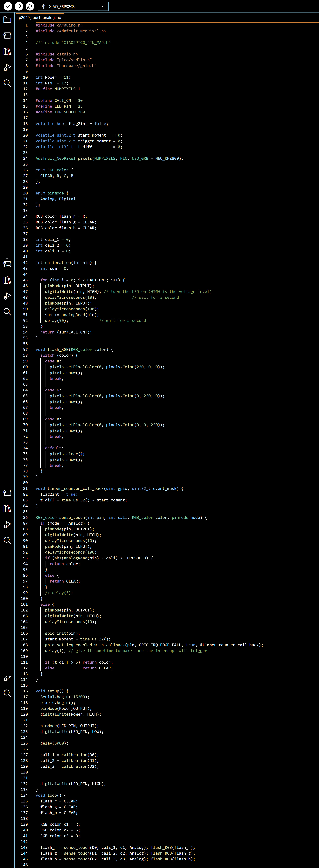
Task: Click on '#define NUMPIXELS 1' line
Action: coord(58,89)
